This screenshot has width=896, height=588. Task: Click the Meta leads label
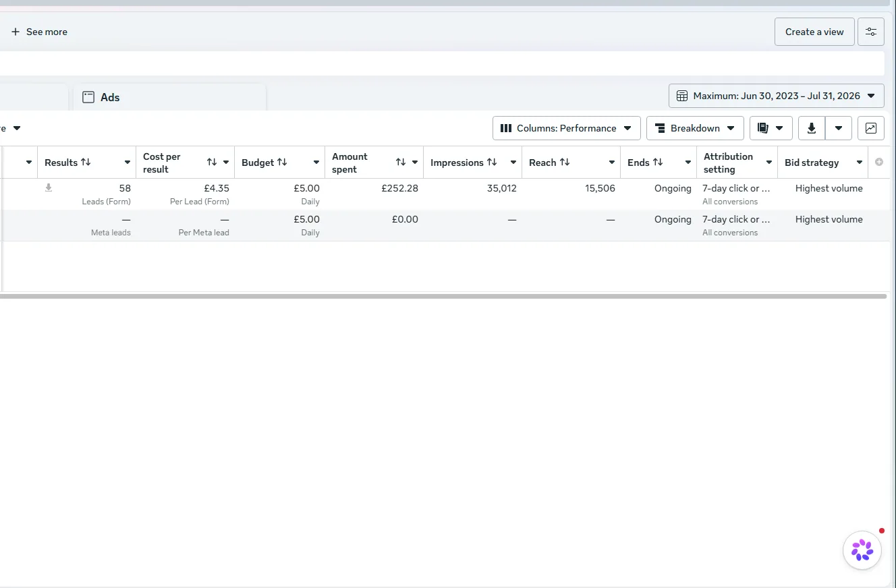tap(111, 233)
